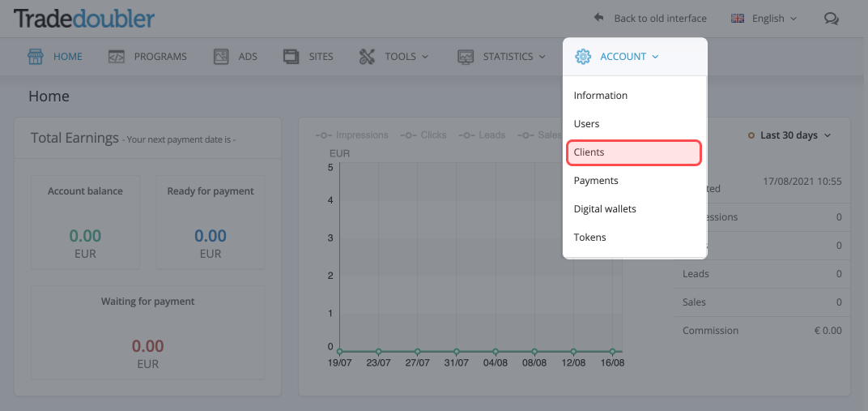Click the Ads image icon
This screenshot has width=868, height=411.
221,57
